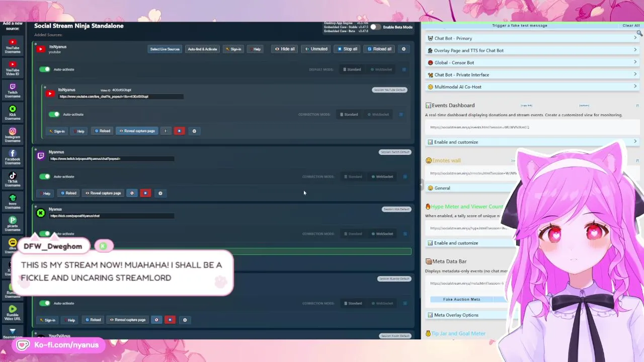
Task: Click the Reload all button
Action: (379, 49)
